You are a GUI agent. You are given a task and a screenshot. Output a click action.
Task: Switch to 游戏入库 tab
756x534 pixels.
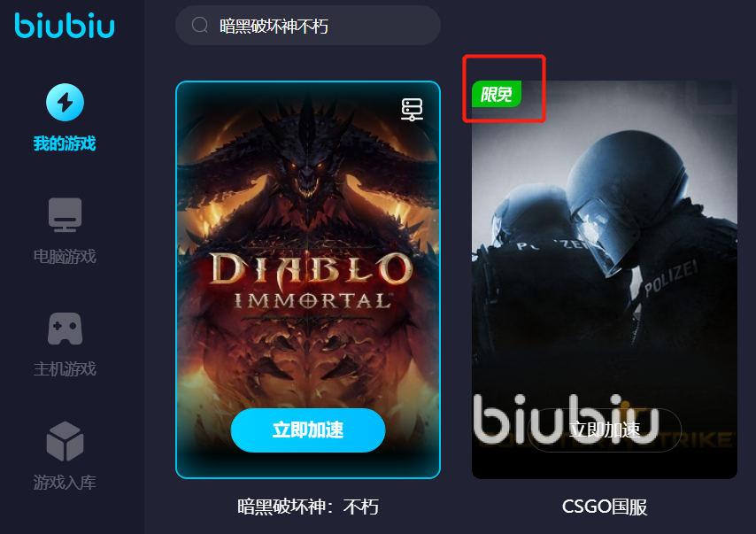tap(65, 482)
